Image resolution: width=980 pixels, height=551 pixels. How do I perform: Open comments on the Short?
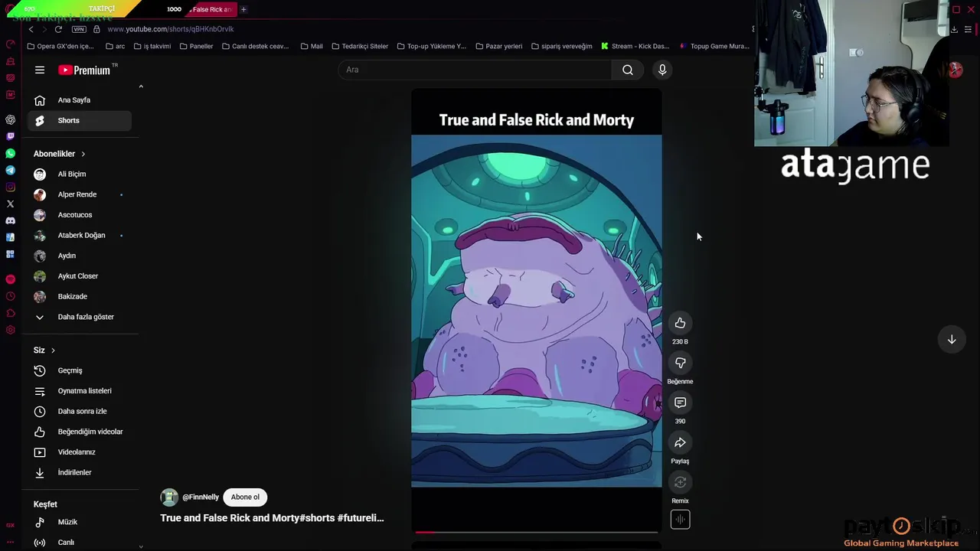pyautogui.click(x=680, y=403)
